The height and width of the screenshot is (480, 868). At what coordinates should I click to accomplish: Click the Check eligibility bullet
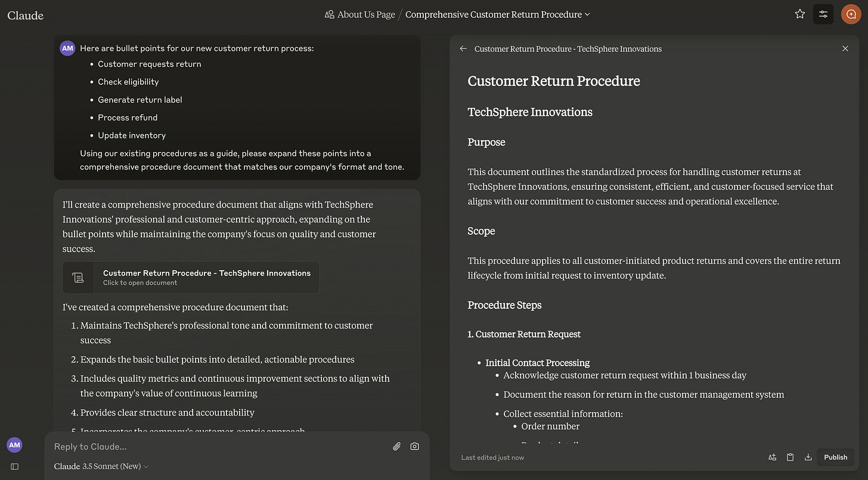128,82
